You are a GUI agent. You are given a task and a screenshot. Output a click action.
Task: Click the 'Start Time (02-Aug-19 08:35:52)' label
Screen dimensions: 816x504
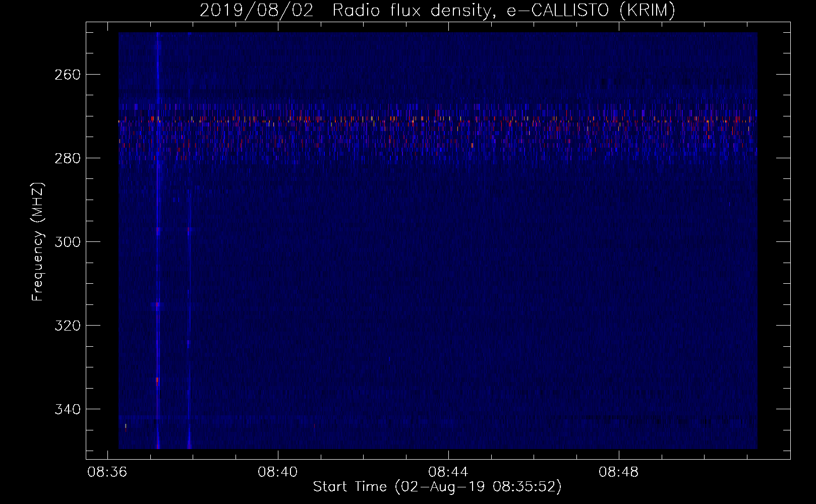(437, 487)
